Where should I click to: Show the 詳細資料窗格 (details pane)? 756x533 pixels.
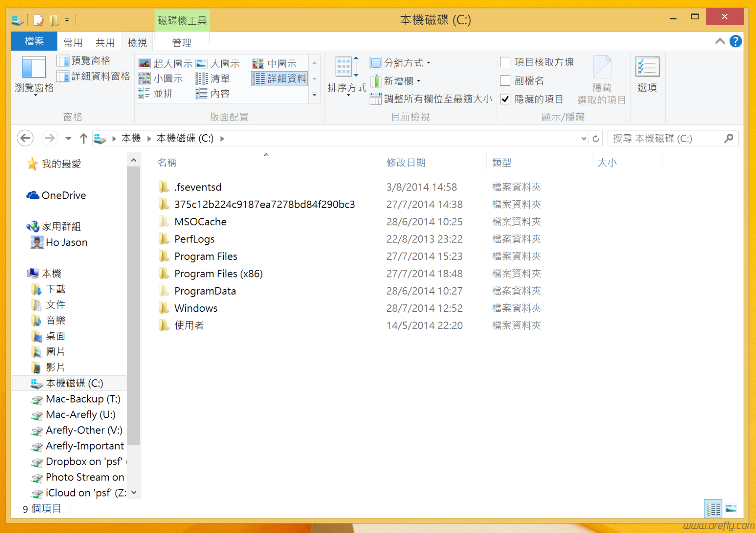pyautogui.click(x=93, y=76)
